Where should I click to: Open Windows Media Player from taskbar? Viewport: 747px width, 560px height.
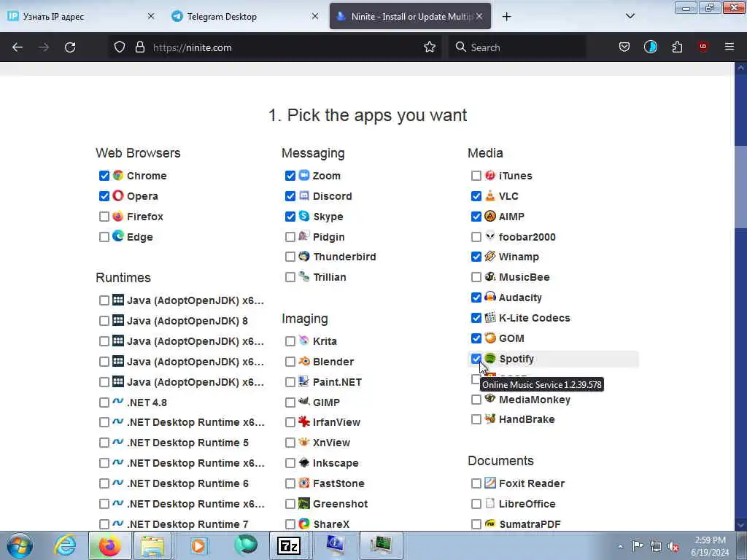tap(198, 545)
